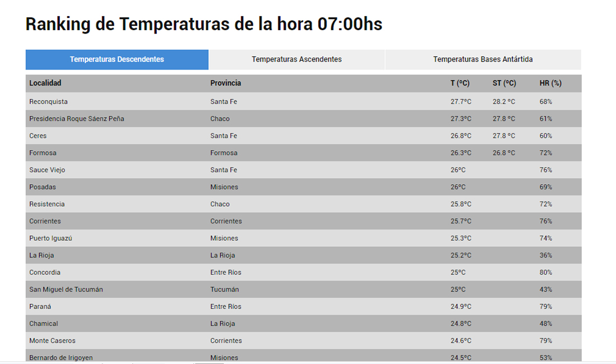Open the Temperaturas Bases Antártida tab

[483, 59]
